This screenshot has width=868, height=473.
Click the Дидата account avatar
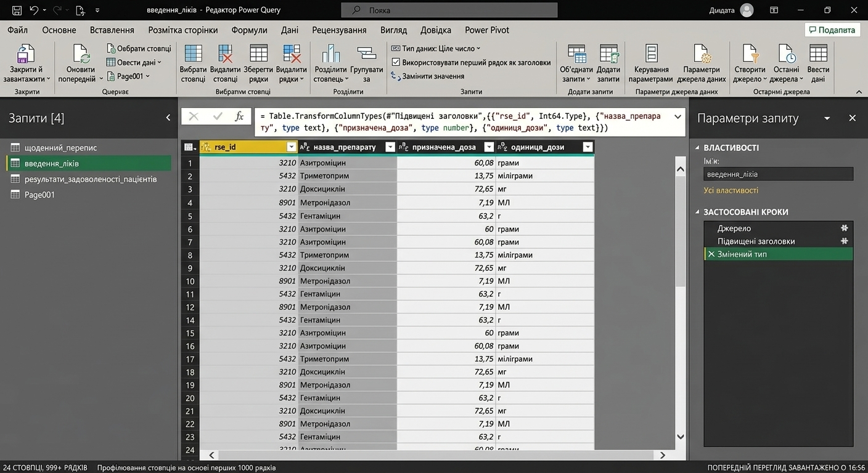747,10
